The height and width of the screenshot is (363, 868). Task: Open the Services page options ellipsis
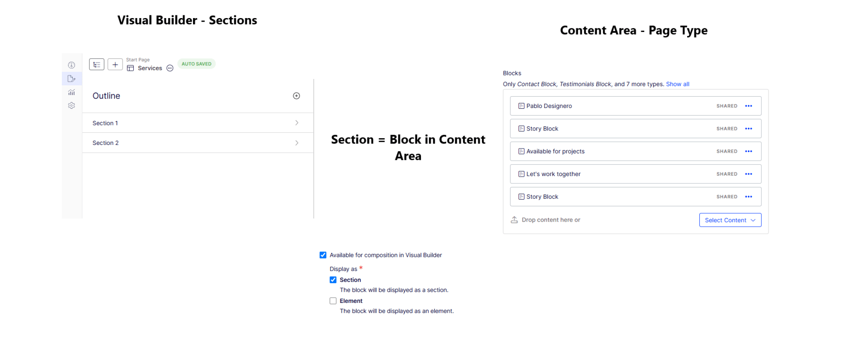(x=170, y=68)
